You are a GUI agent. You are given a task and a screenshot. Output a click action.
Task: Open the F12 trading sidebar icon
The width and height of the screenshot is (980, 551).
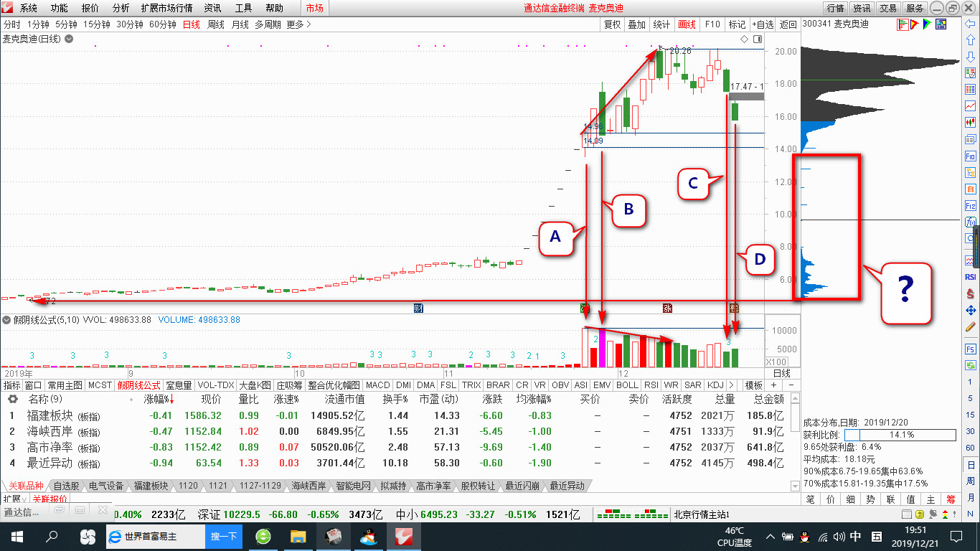click(x=971, y=205)
